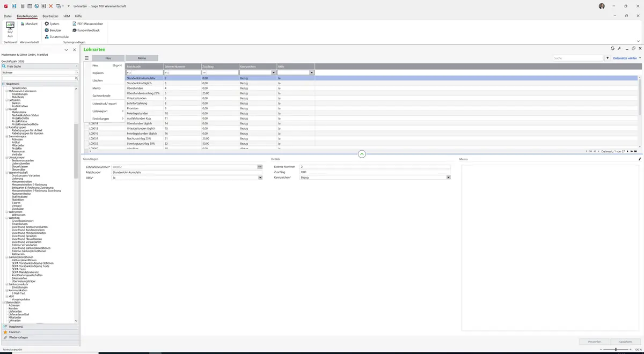The width and height of the screenshot is (644, 354).
Task: Click the ellipsis button beside Lohnartennummer
Action: coord(260,167)
